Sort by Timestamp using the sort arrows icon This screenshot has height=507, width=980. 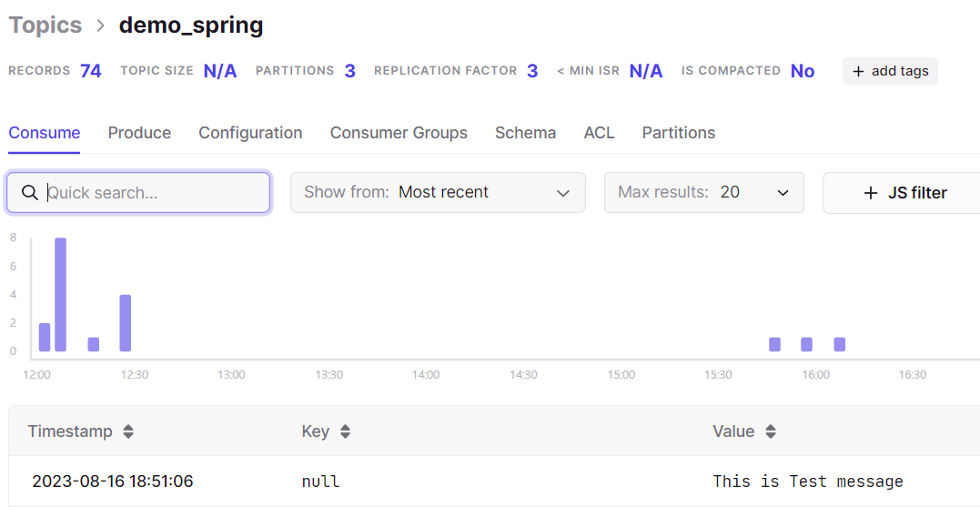tap(128, 431)
